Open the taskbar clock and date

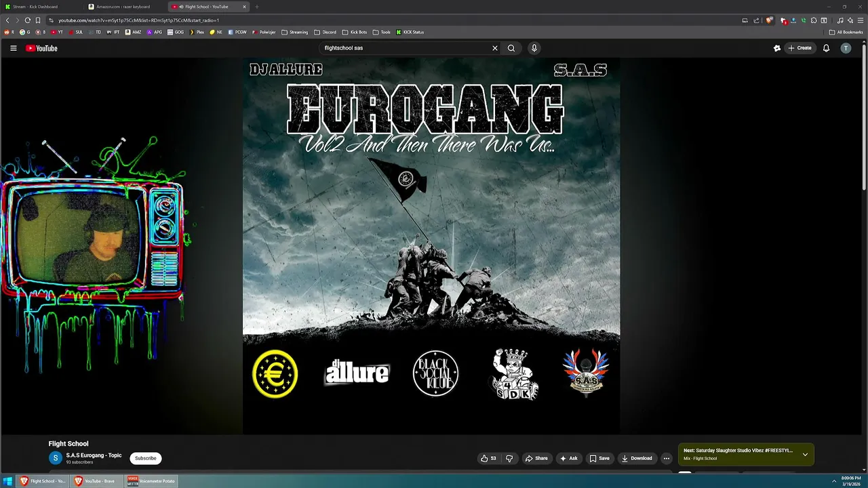click(x=851, y=481)
